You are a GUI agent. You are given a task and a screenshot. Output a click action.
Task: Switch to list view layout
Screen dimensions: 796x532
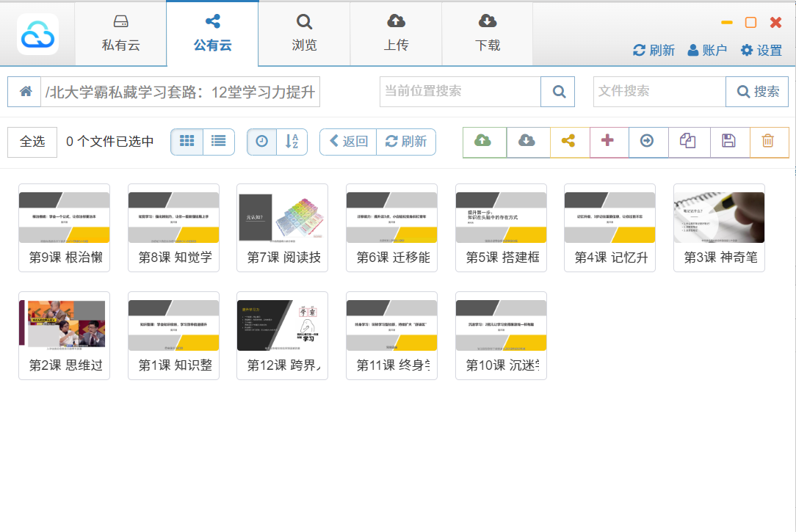point(218,142)
